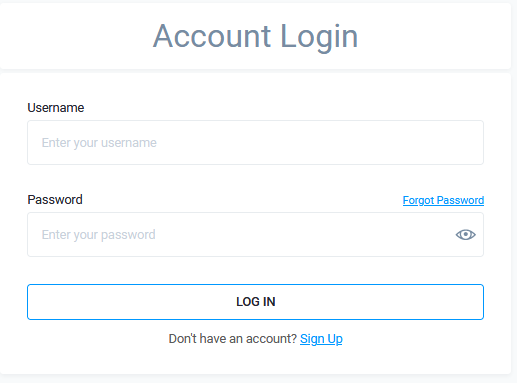
Task: Click the LOG IN button
Action: tap(255, 302)
